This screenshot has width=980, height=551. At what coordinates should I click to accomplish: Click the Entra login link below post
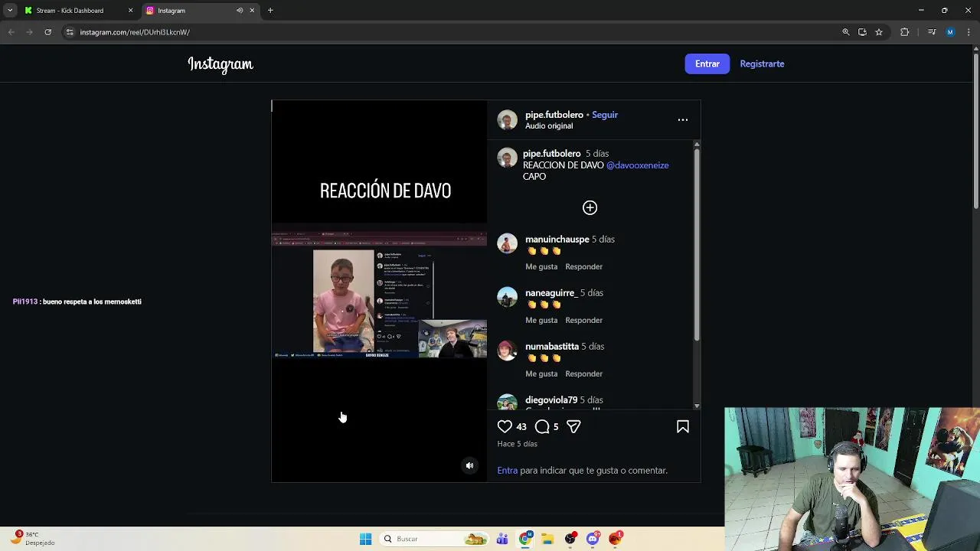point(508,471)
